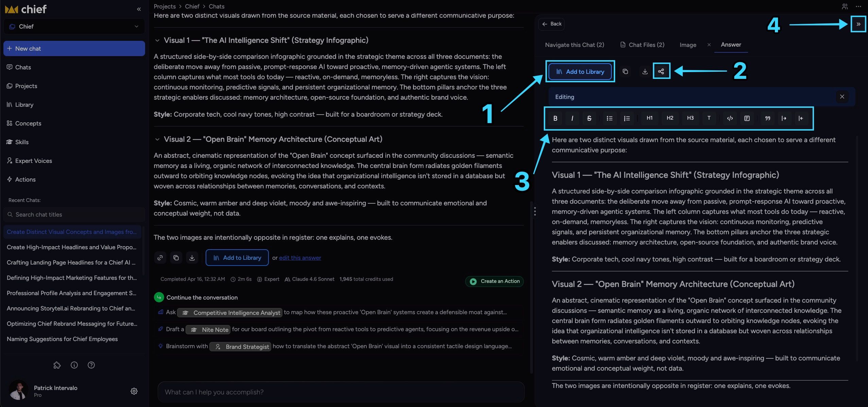Collapse the Visual 2 section
The width and height of the screenshot is (868, 407).
[157, 139]
